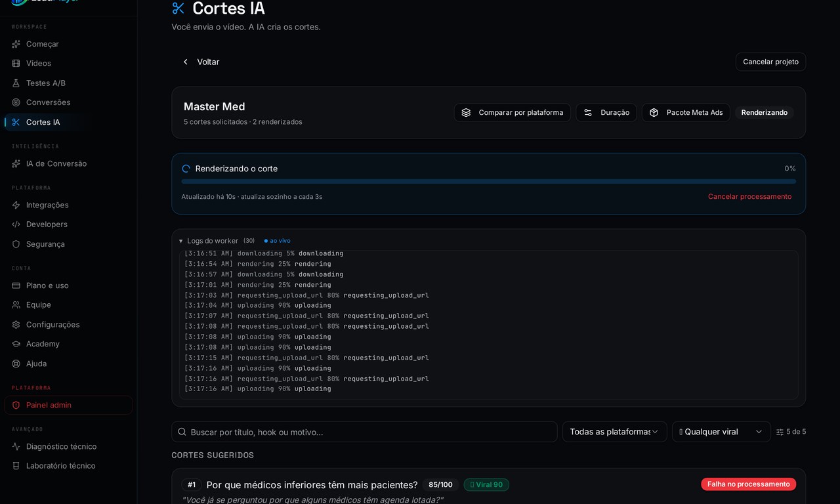
Task: Click the "Renderizando o corte" status label
Action: [x=236, y=169]
